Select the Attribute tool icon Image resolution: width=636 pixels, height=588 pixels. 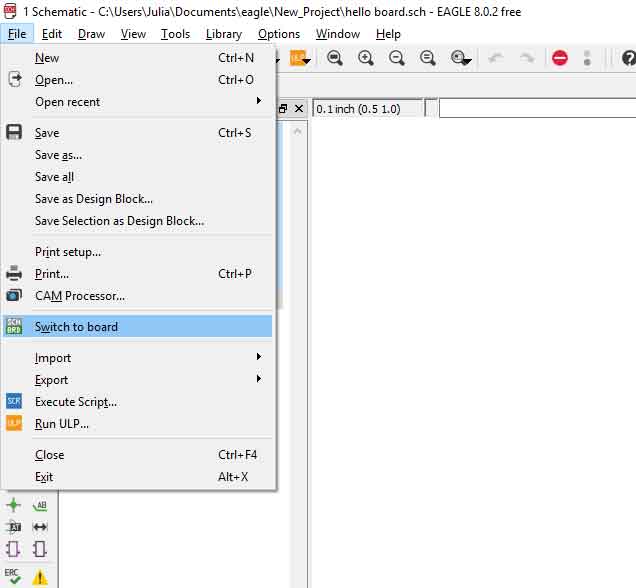click(x=13, y=527)
